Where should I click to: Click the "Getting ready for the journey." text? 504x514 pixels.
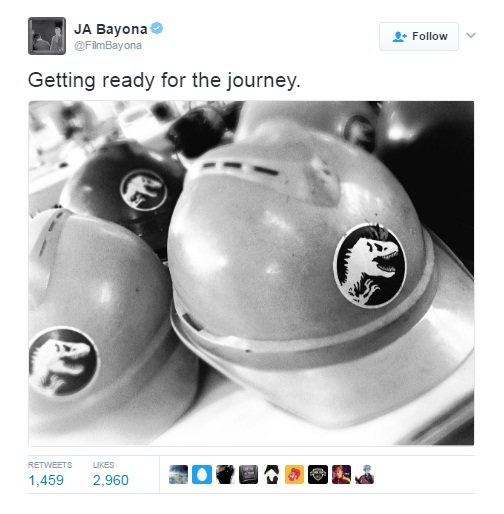click(164, 80)
